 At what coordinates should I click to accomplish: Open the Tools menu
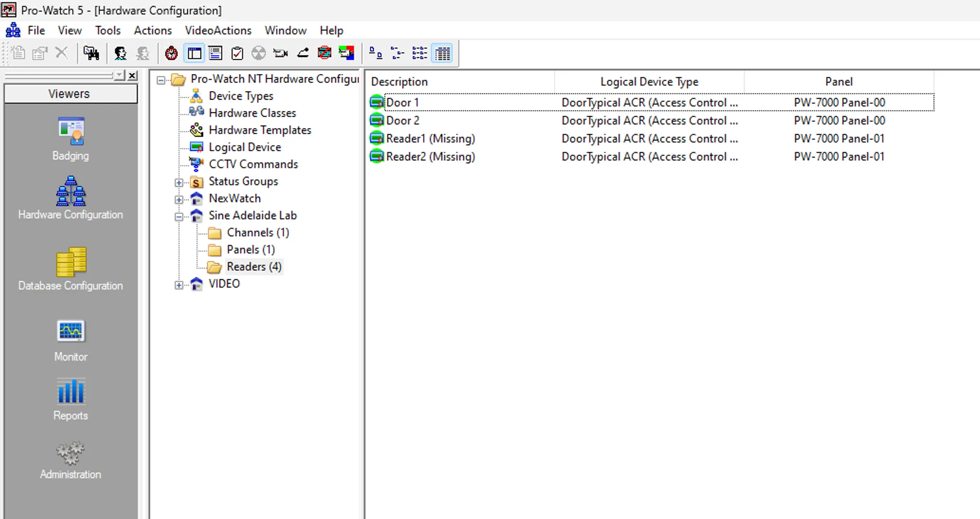(108, 30)
